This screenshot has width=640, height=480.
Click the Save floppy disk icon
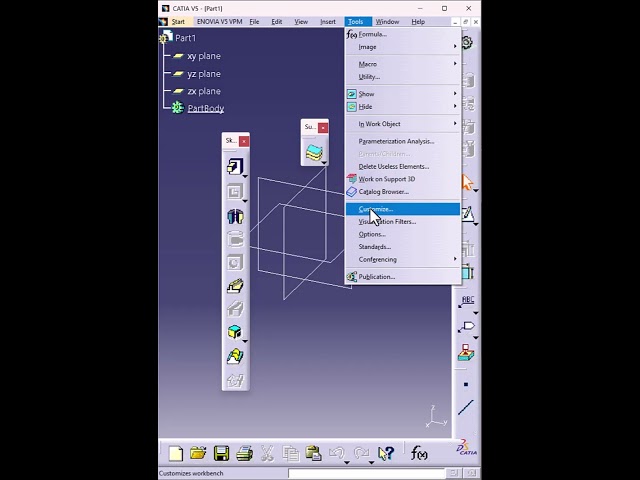coord(221,453)
